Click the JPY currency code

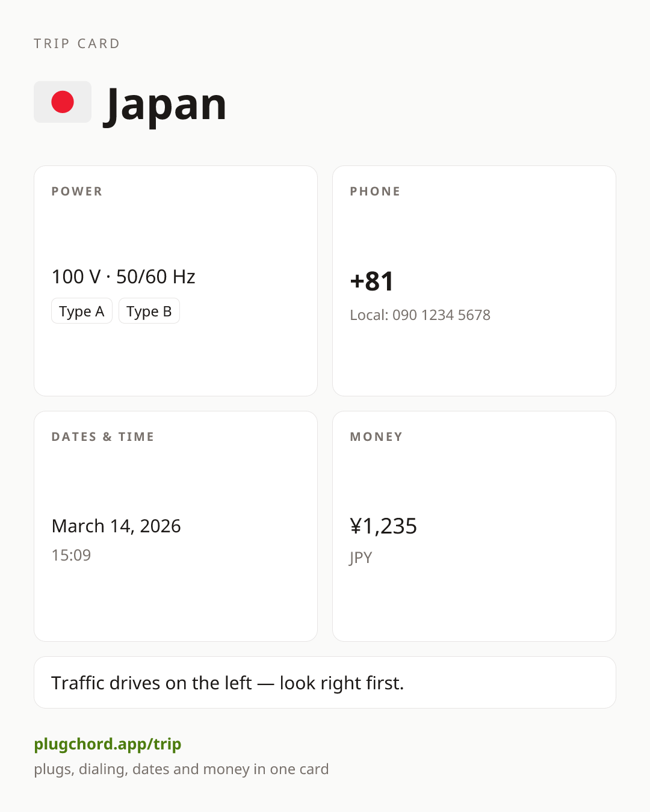361,558
